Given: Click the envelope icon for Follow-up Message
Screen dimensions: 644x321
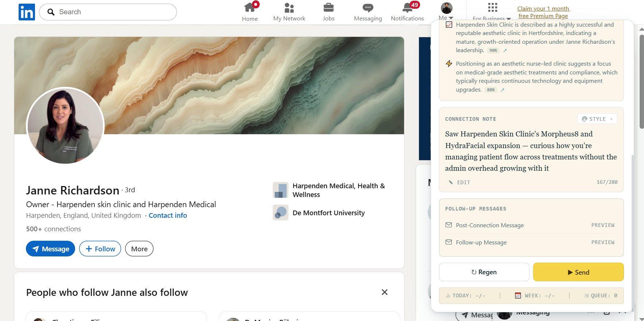Looking at the screenshot, I should [449, 242].
